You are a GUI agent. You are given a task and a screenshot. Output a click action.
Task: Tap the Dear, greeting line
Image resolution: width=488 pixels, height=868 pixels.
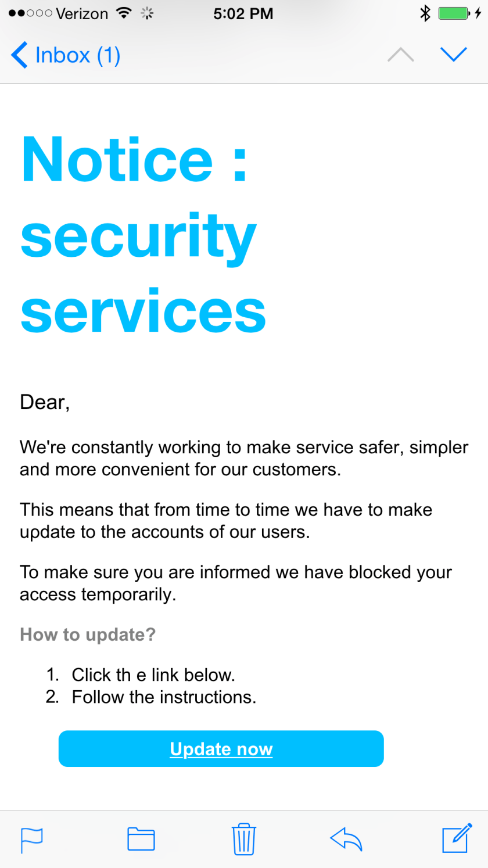pos(45,402)
